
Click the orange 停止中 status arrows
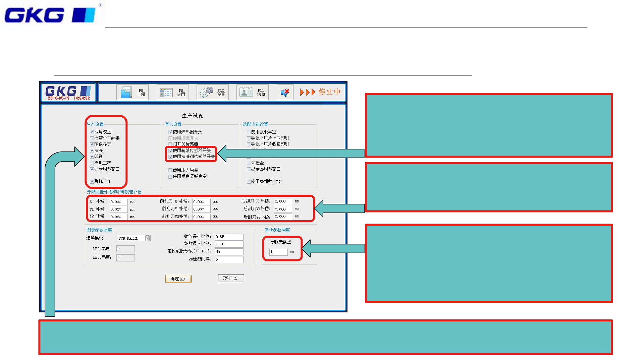(x=308, y=92)
